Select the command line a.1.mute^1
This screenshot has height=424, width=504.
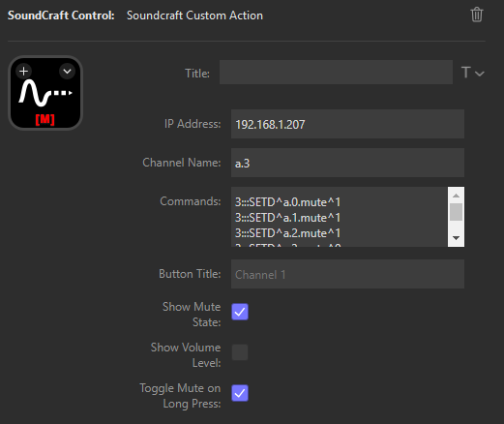point(287,218)
